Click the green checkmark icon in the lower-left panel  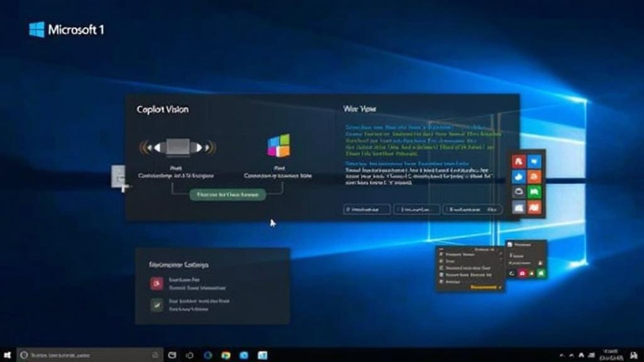click(x=157, y=305)
